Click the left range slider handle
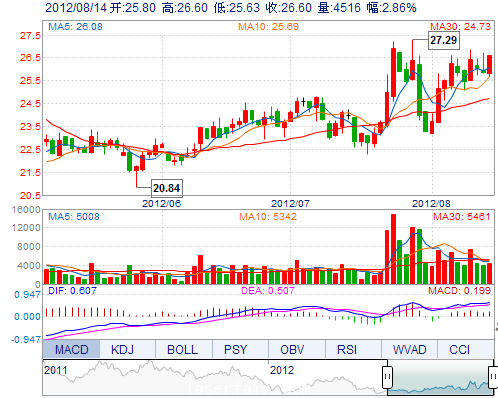 (387, 377)
